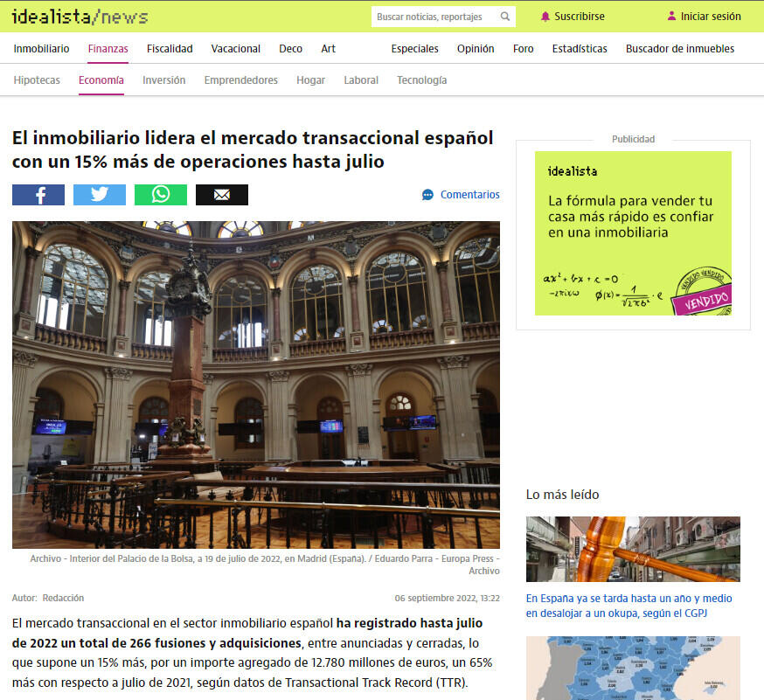
Task: Click the search magnifier icon
Action: 505,17
